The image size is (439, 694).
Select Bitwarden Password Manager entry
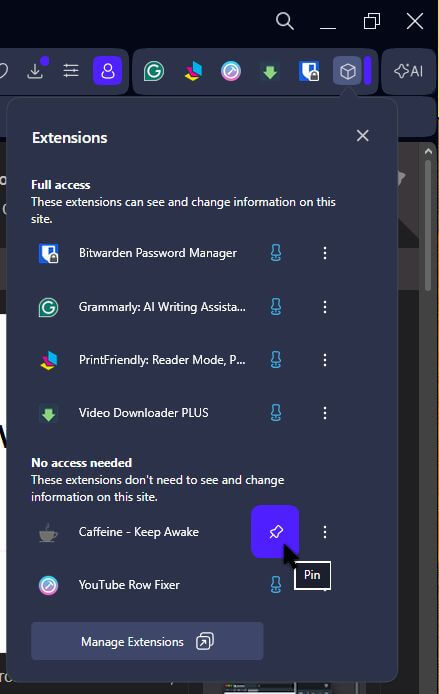(x=158, y=253)
